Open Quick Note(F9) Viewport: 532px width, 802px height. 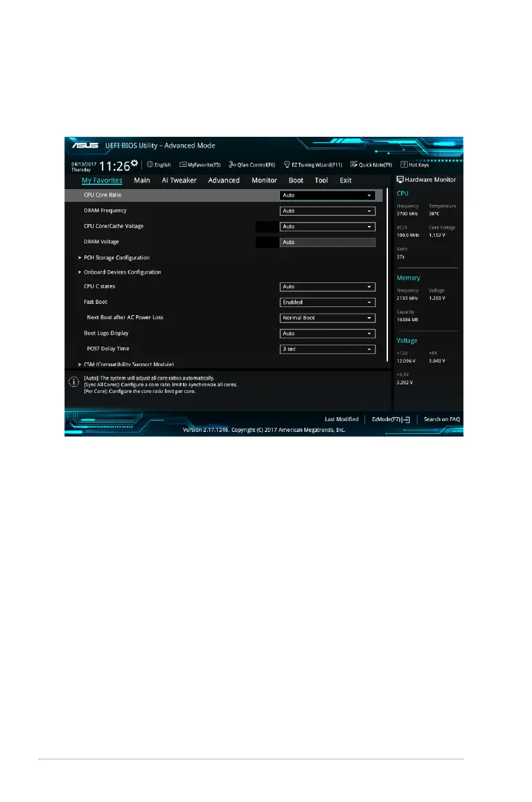point(371,165)
